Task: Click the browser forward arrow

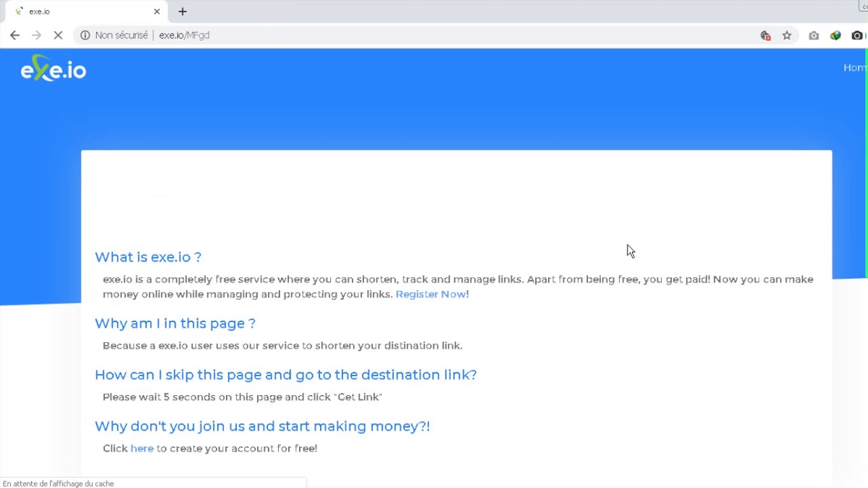Action: [x=37, y=35]
